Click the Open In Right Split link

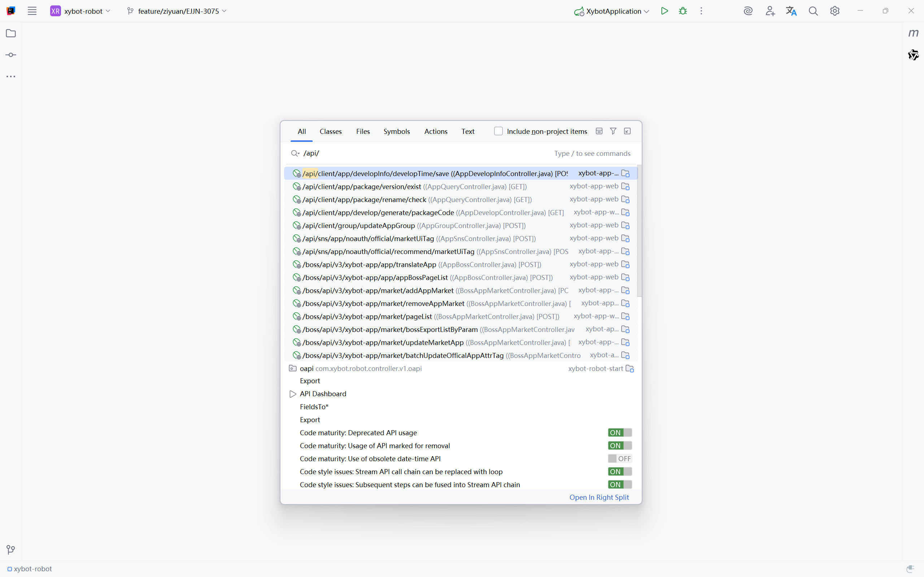tap(599, 497)
